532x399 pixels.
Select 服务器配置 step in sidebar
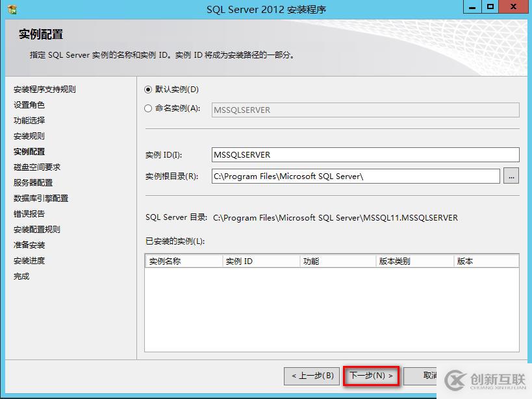pyautogui.click(x=33, y=183)
